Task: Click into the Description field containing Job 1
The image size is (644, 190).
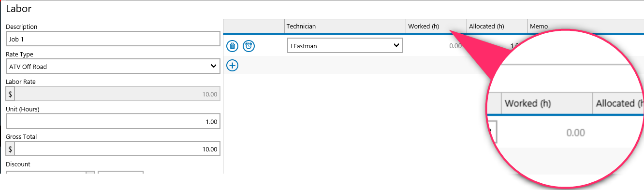Action: point(113,39)
